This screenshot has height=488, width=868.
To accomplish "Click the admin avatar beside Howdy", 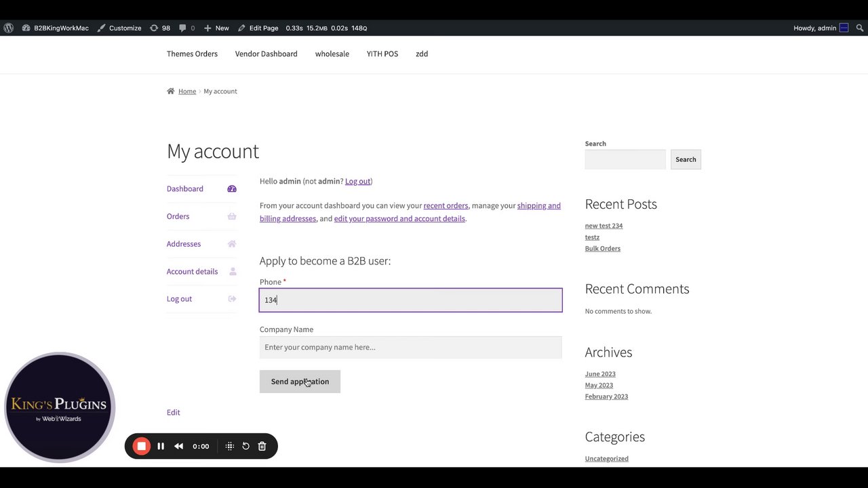I will [x=844, y=28].
